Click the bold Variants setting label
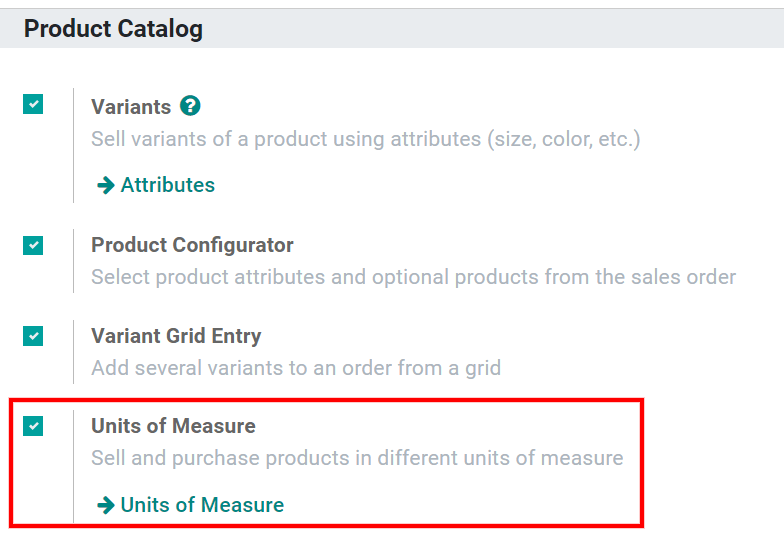 [131, 107]
